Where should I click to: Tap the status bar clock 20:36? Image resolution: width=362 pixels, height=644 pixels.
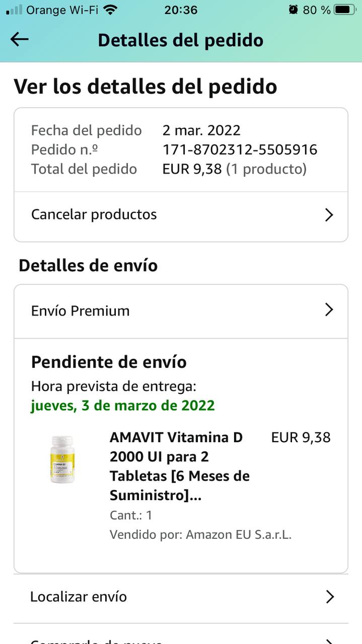181,10
